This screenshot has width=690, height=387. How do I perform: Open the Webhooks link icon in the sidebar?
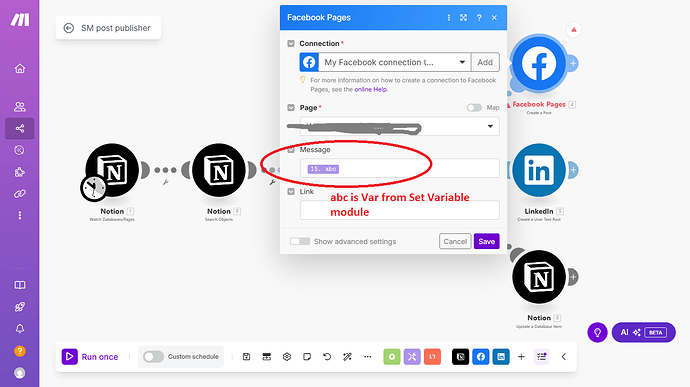[20, 194]
